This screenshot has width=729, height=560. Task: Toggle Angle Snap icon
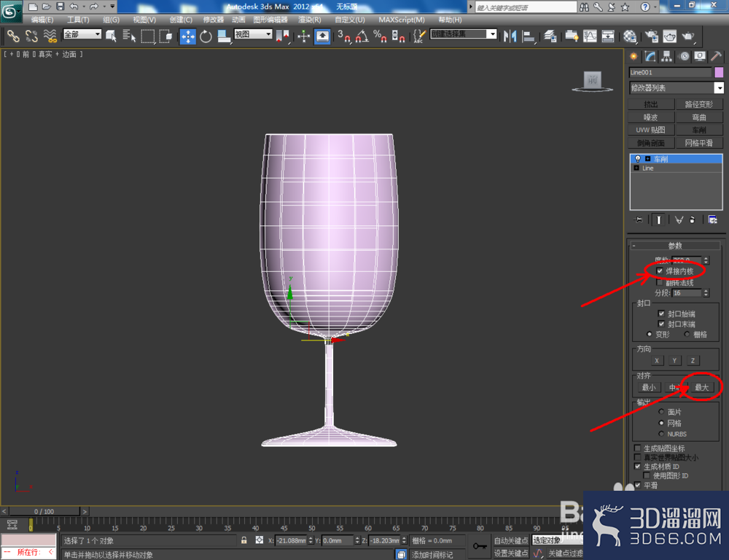click(362, 36)
